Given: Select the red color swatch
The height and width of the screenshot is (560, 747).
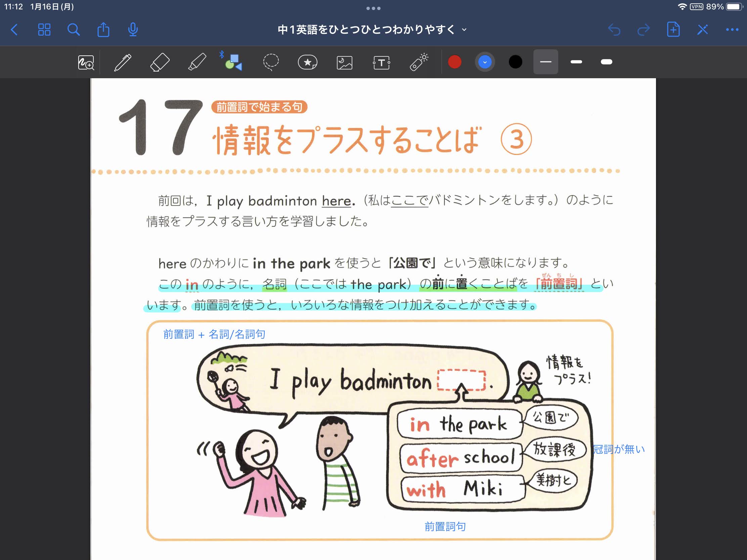Looking at the screenshot, I should point(454,62).
